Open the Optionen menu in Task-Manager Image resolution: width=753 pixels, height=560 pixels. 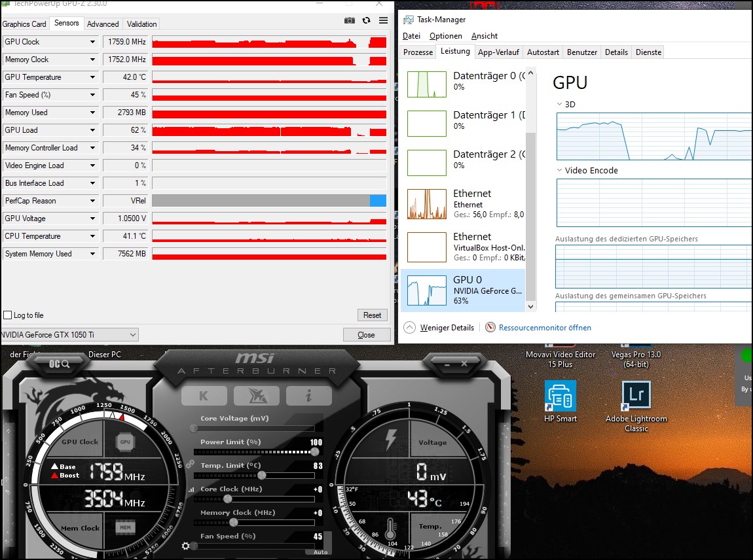click(446, 36)
